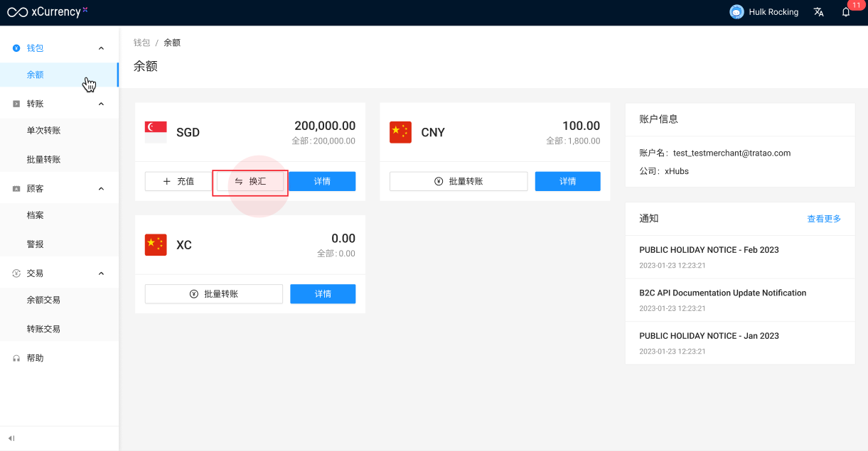The height and width of the screenshot is (451, 868).
Task: Open PUBLIC HOLIDAY NOTICE - Jan 2023
Action: coord(709,336)
